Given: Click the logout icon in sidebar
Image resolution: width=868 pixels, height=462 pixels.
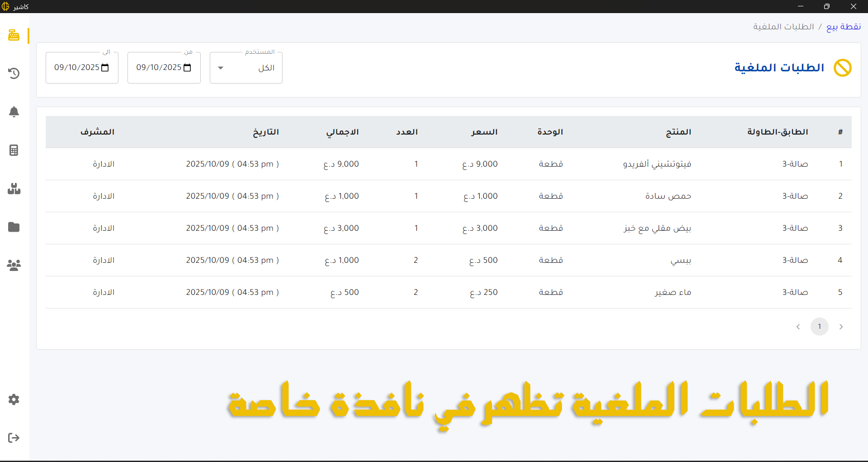Looking at the screenshot, I should 14,438.
